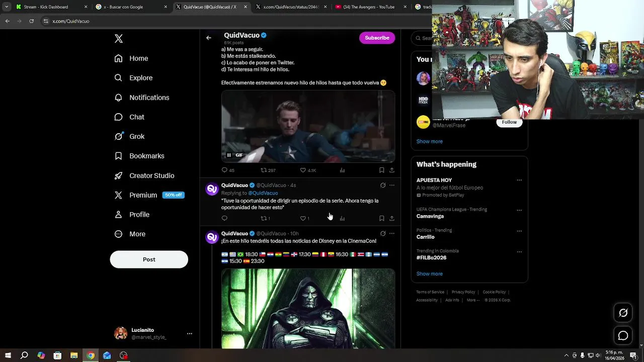Screen dimensions: 644x362
Task: Switch to the Stream - Kick Dashboard tab
Action: tap(51, 7)
